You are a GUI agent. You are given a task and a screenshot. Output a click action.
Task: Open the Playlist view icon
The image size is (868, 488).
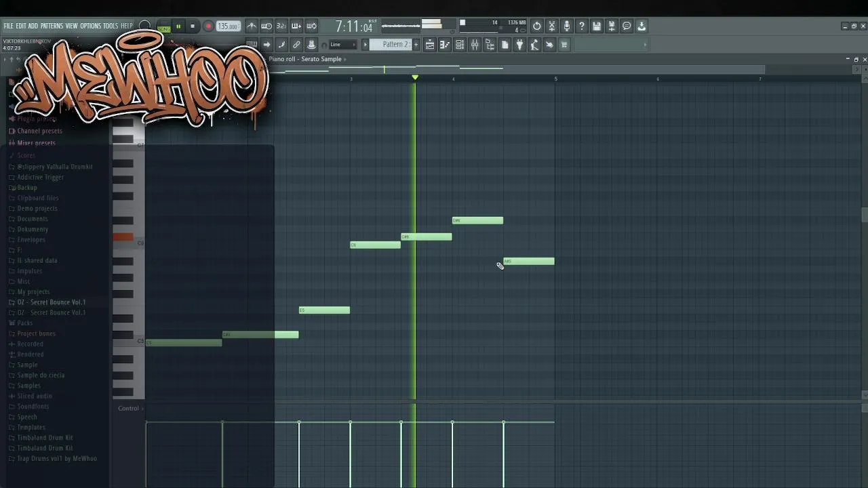pos(430,45)
